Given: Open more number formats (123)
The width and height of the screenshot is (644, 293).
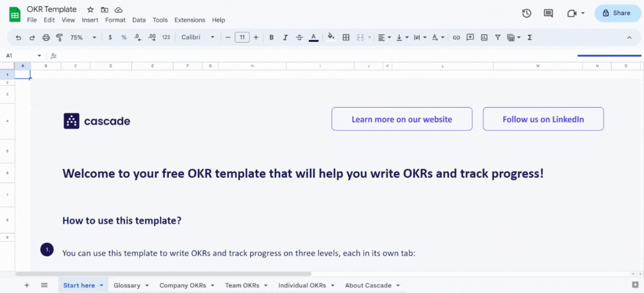Looking at the screenshot, I should pos(166,38).
